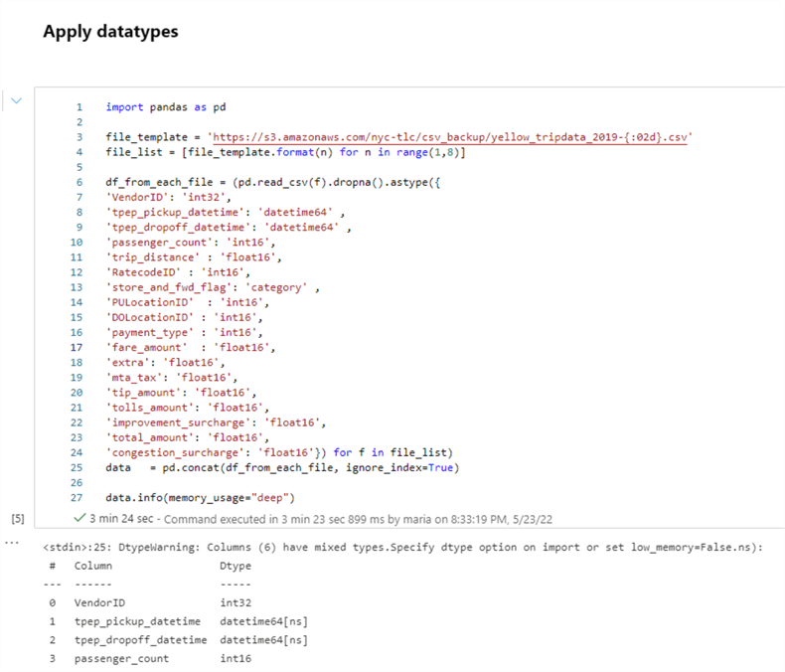Viewport: 785px width, 672px height.
Task: Click the 'PULocationID' code line
Action: point(187,302)
